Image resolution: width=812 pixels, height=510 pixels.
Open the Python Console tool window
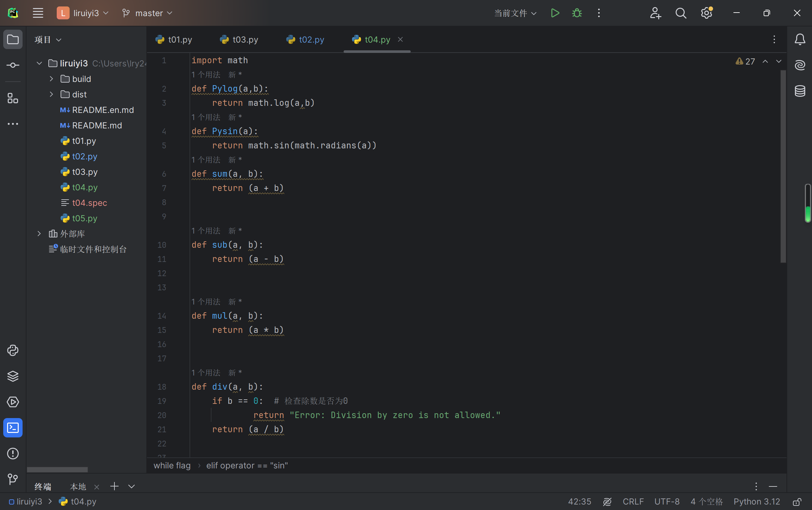(13, 350)
